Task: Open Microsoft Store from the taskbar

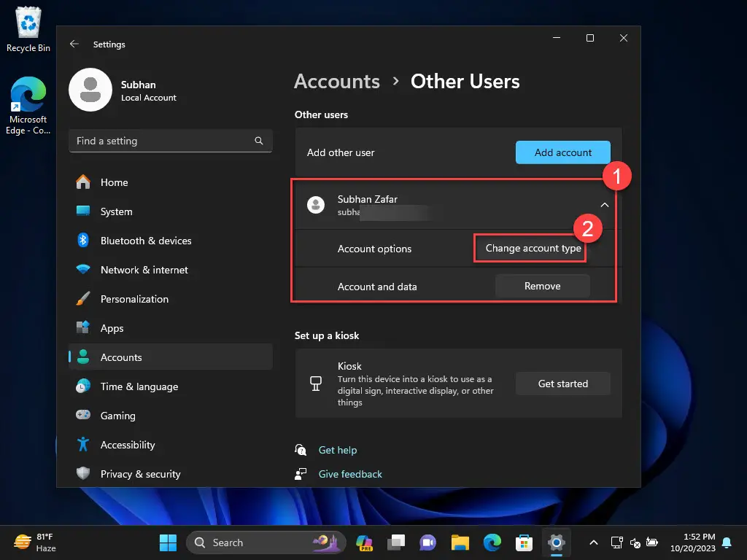Action: 524,542
